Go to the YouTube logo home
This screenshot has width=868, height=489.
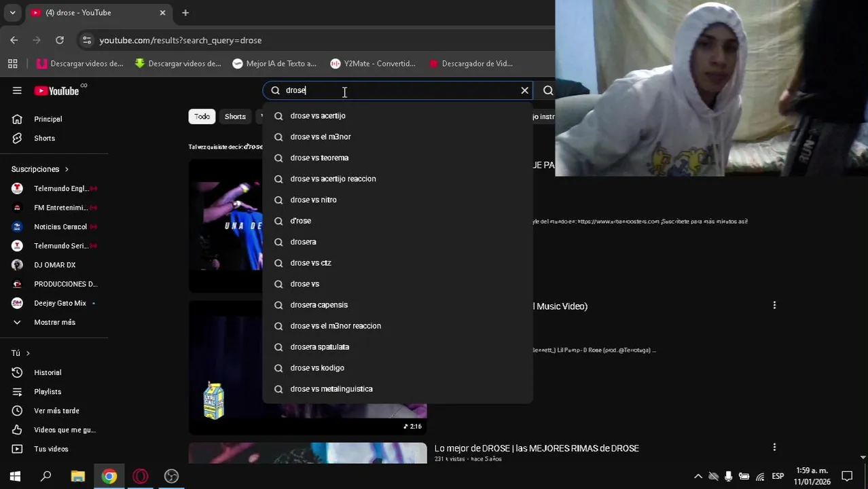(56, 90)
